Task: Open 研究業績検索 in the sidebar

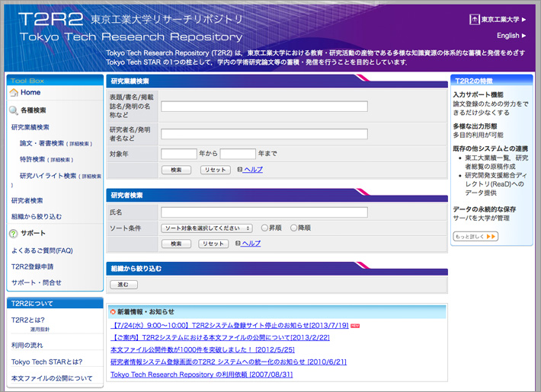Action: tap(30, 127)
